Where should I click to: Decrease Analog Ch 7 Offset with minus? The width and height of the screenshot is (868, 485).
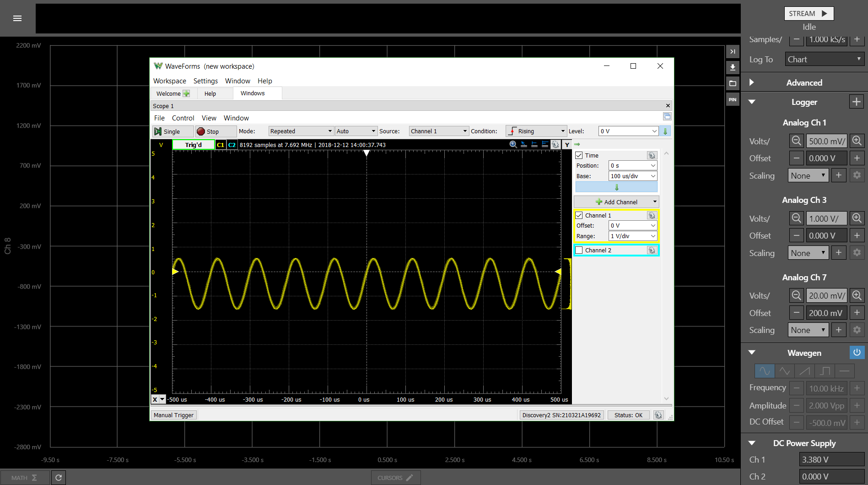point(796,313)
